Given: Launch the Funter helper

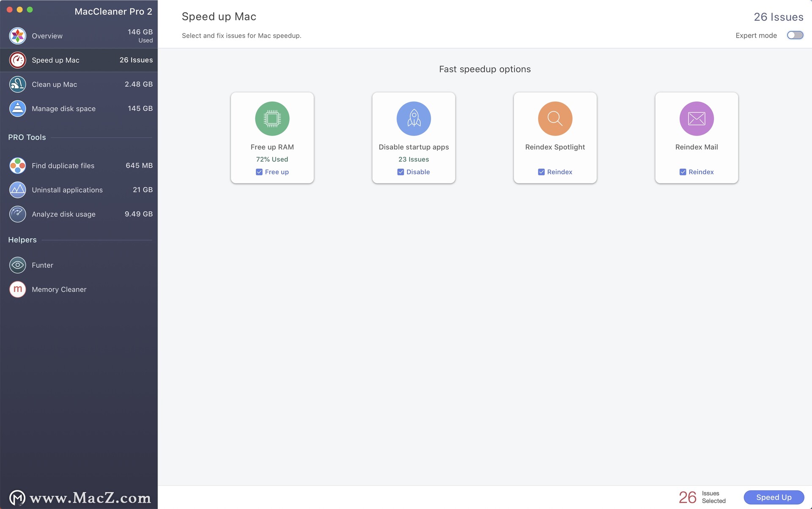Looking at the screenshot, I should coord(79,265).
